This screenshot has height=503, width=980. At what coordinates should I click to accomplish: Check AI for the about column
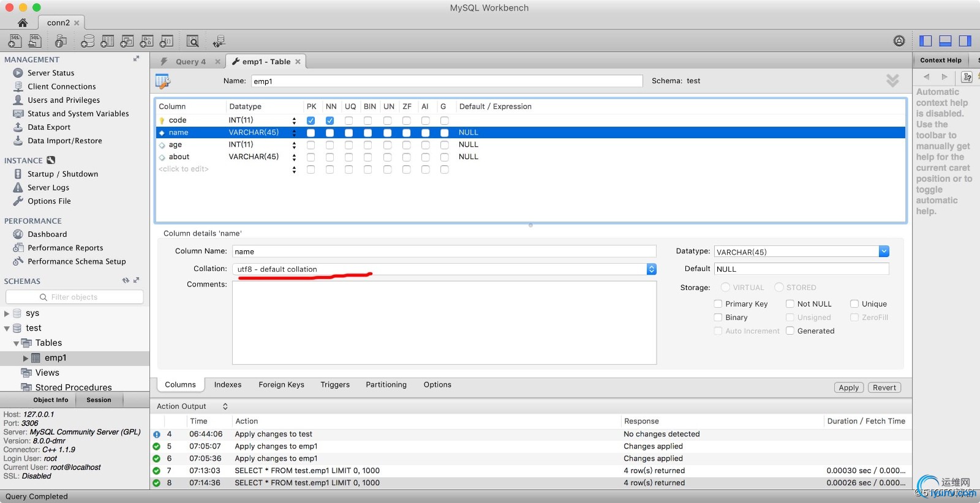(425, 157)
